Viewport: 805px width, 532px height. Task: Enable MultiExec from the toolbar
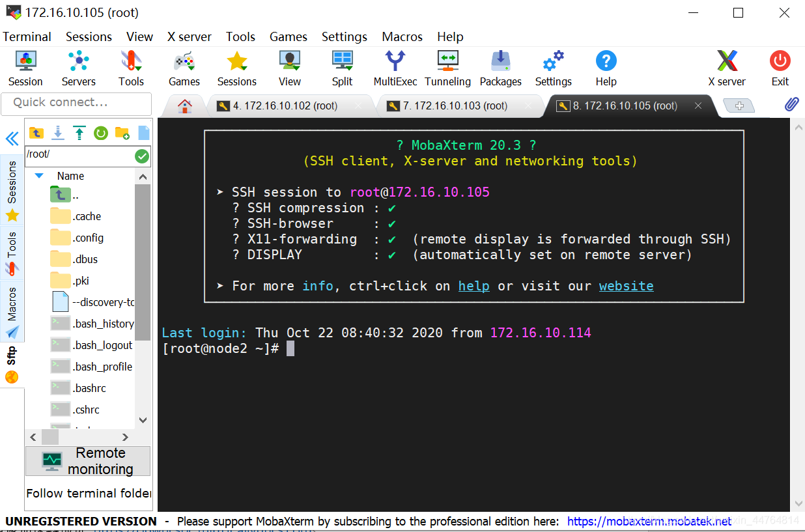click(x=395, y=68)
